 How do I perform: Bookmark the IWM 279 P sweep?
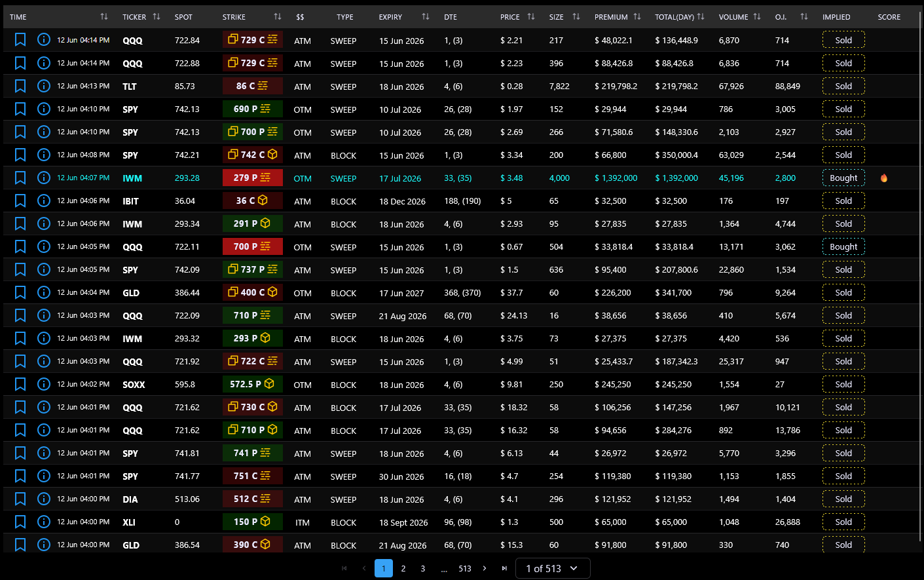(20, 178)
